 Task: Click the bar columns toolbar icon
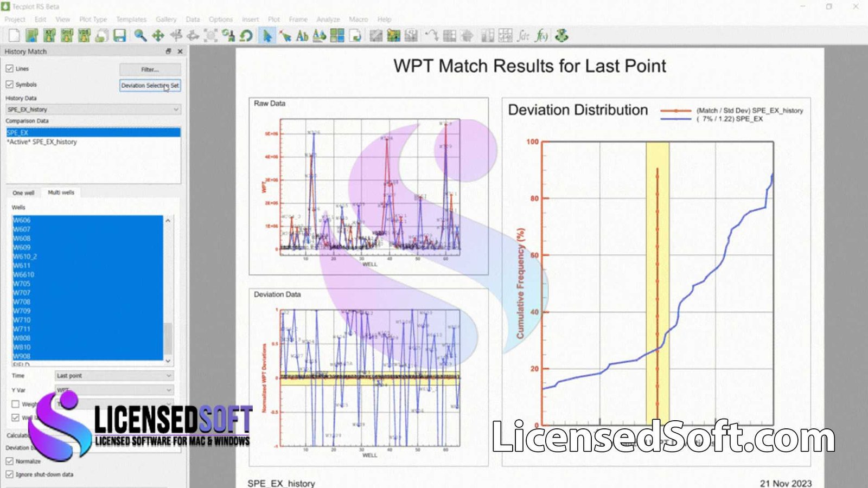pyautogui.click(x=488, y=36)
